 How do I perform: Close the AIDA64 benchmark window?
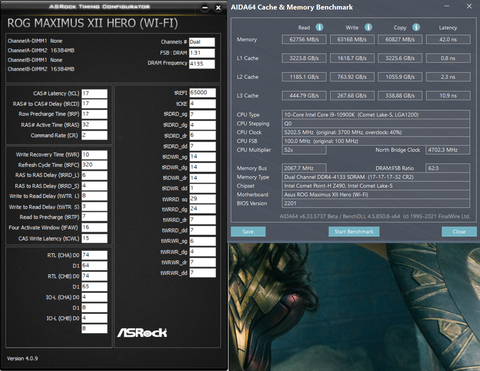coord(469,6)
